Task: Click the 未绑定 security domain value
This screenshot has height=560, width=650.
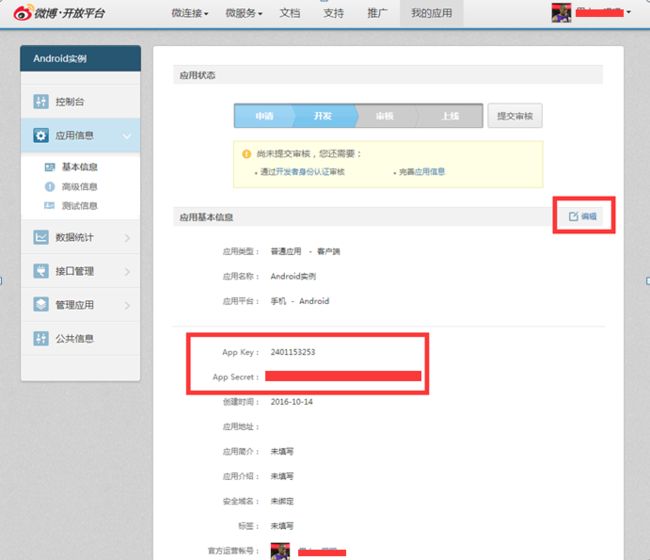Action: [282, 501]
